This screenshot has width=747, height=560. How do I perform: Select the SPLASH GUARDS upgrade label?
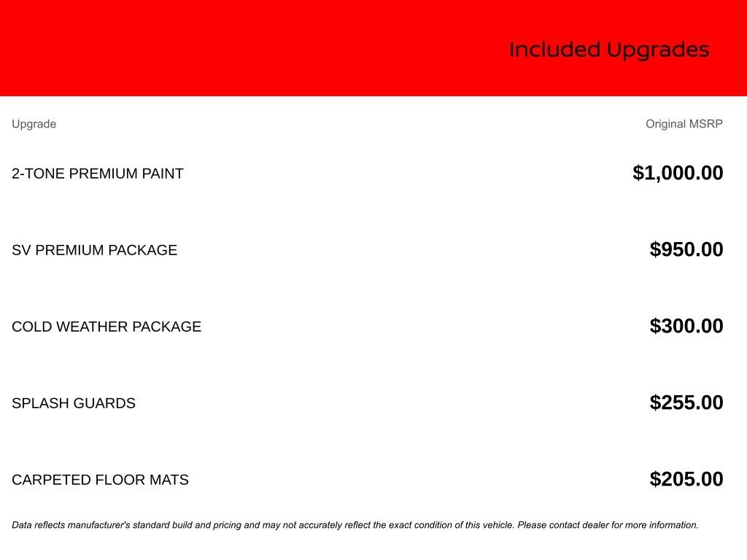point(74,403)
